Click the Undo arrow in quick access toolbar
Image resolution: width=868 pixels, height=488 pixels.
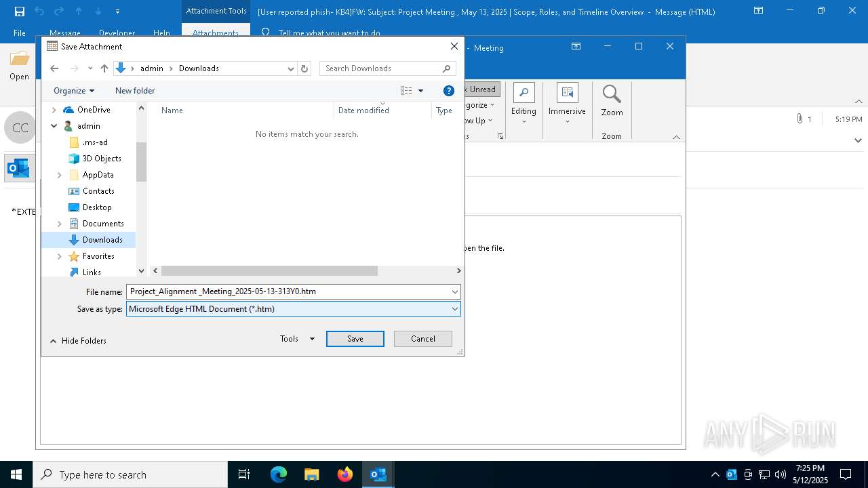39,12
